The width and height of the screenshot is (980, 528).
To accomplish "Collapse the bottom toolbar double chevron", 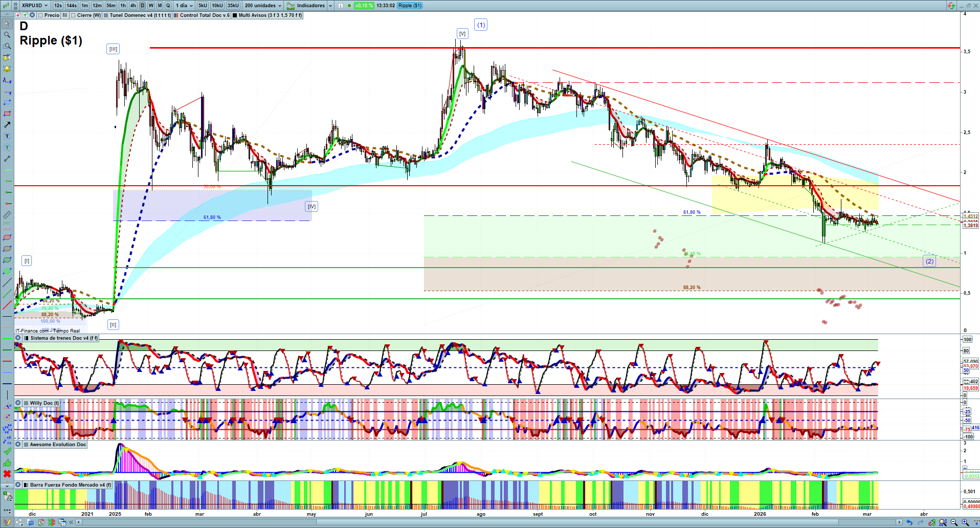I will (x=71, y=522).
